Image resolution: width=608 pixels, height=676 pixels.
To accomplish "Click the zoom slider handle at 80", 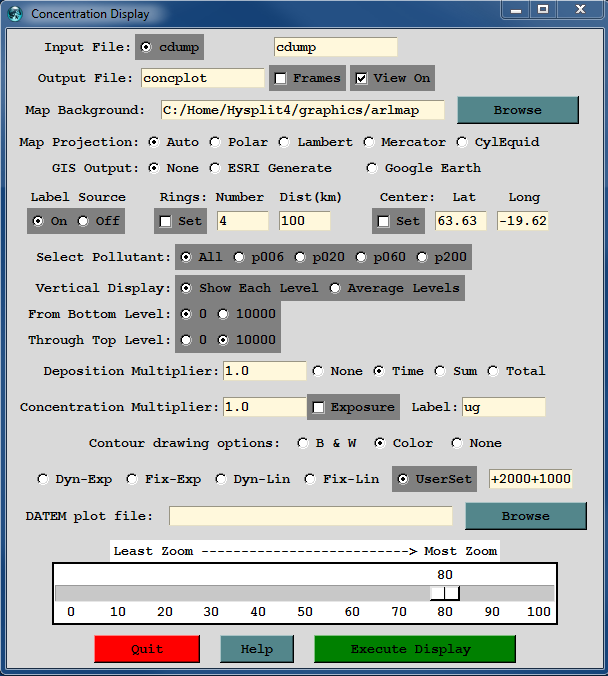I will click(x=444, y=593).
